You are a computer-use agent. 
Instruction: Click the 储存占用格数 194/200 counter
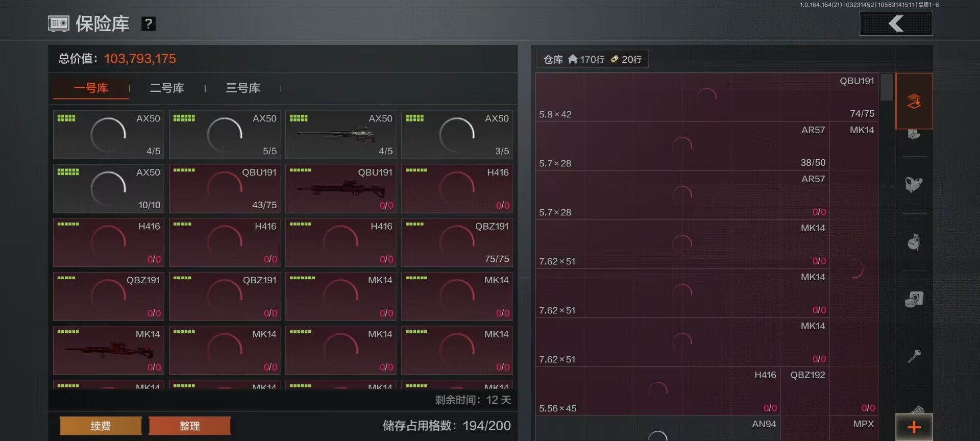[447, 426]
